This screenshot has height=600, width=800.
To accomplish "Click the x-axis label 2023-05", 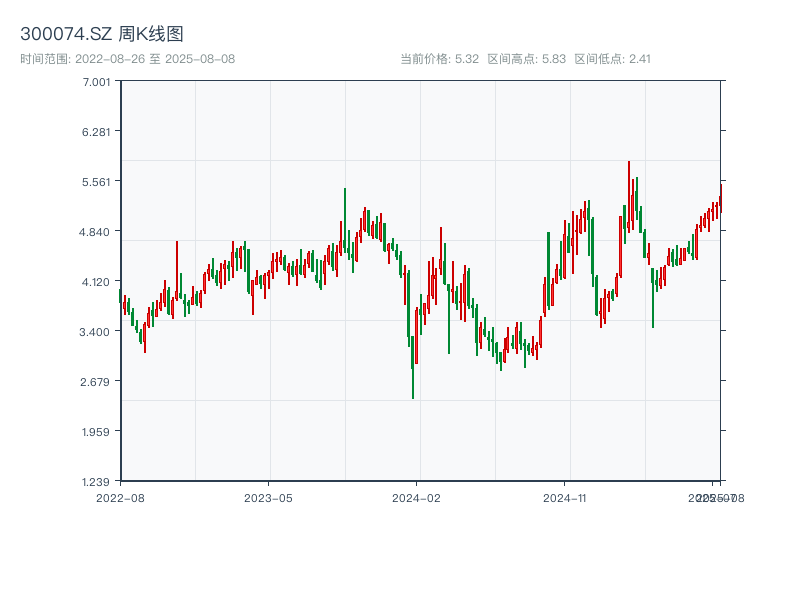I will point(268,498).
